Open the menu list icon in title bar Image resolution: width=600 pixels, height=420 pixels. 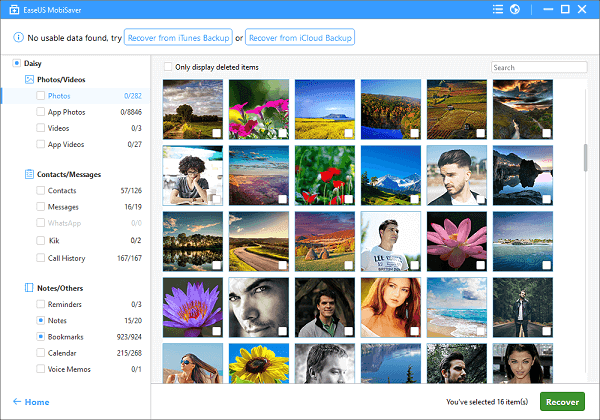pyautogui.click(x=497, y=11)
